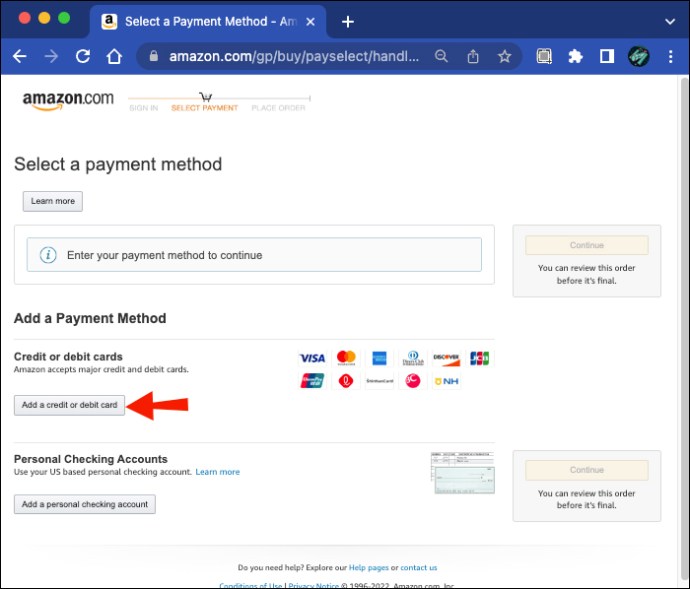The image size is (690, 589).
Task: Go back to the previous page
Action: [19, 56]
